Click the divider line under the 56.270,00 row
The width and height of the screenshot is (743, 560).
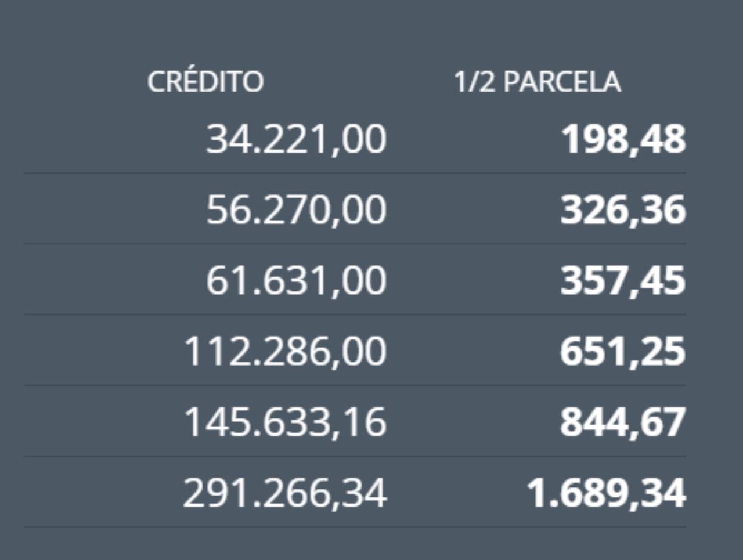pos(355,244)
